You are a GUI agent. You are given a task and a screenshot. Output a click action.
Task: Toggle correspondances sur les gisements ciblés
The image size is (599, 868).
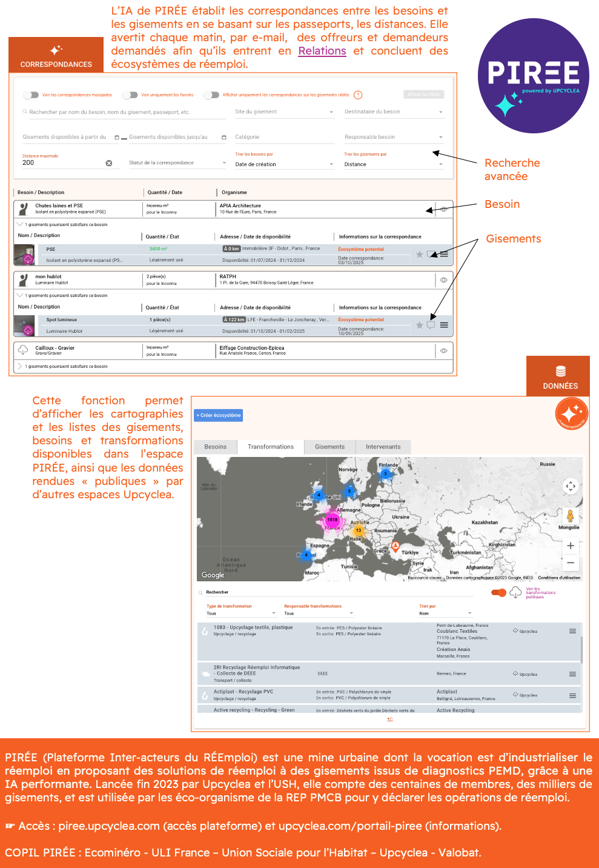pyautogui.click(x=211, y=95)
